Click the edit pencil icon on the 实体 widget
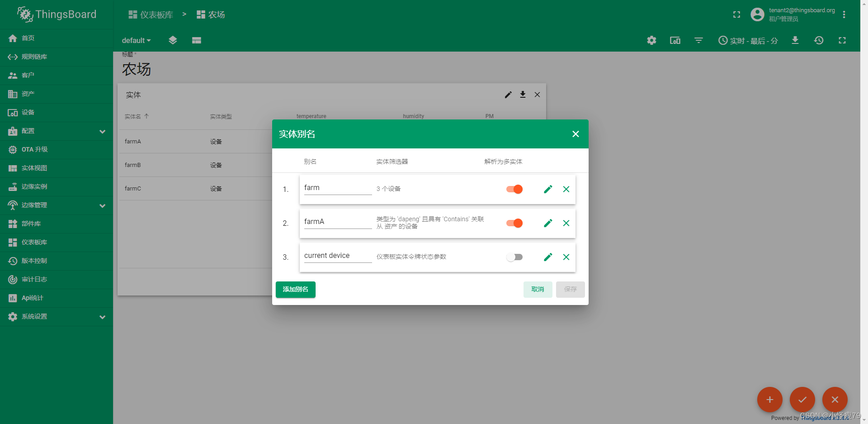Viewport: 868px width, 424px height. (x=508, y=95)
